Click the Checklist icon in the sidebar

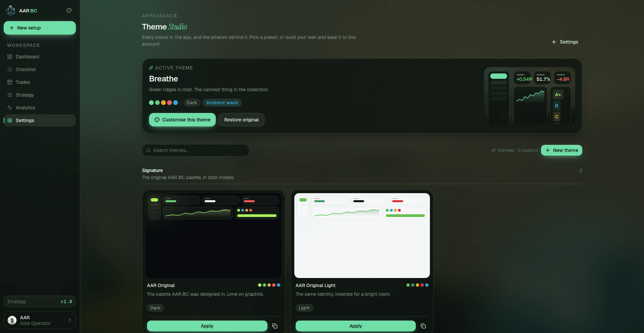click(10, 69)
